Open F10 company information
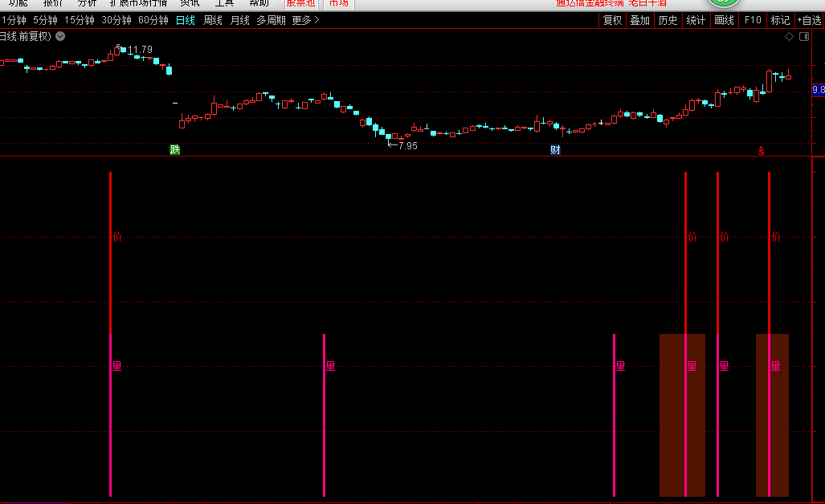Viewport: 825px width, 504px height. [x=753, y=20]
